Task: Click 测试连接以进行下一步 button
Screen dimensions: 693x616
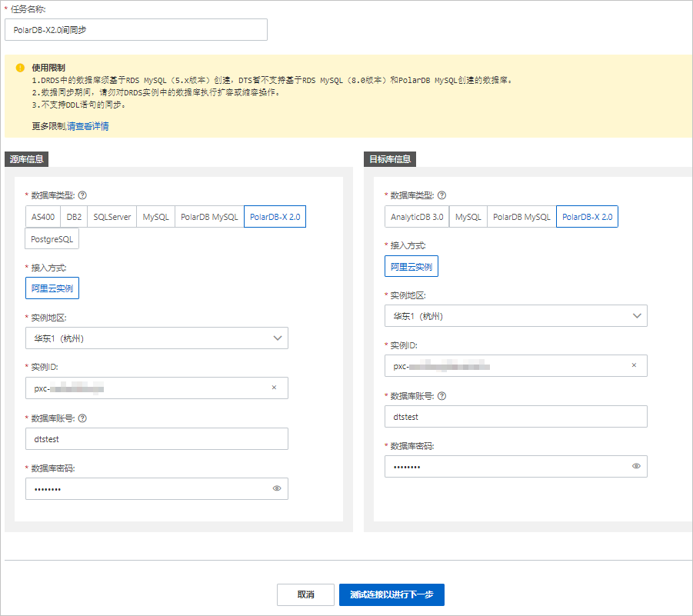Action: pos(391,594)
